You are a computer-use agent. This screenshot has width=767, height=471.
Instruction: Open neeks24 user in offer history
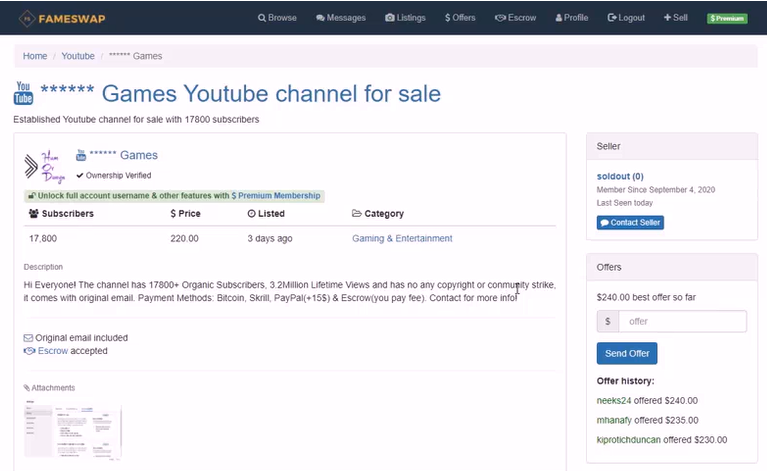[x=613, y=401]
